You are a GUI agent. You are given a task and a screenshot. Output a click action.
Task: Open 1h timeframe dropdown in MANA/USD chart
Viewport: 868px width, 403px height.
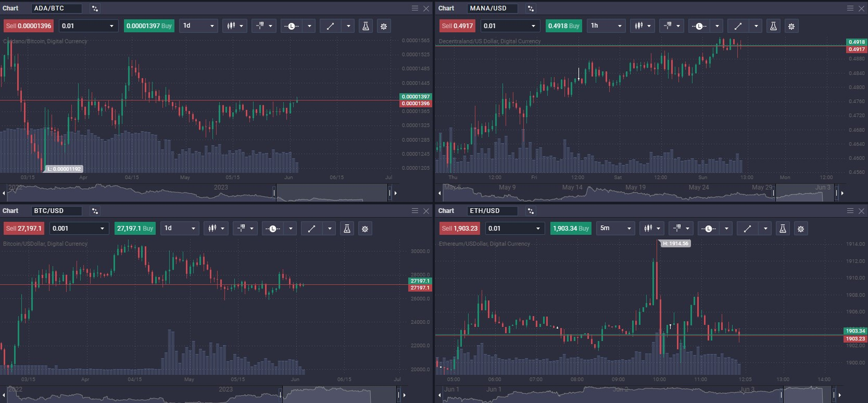(x=606, y=26)
